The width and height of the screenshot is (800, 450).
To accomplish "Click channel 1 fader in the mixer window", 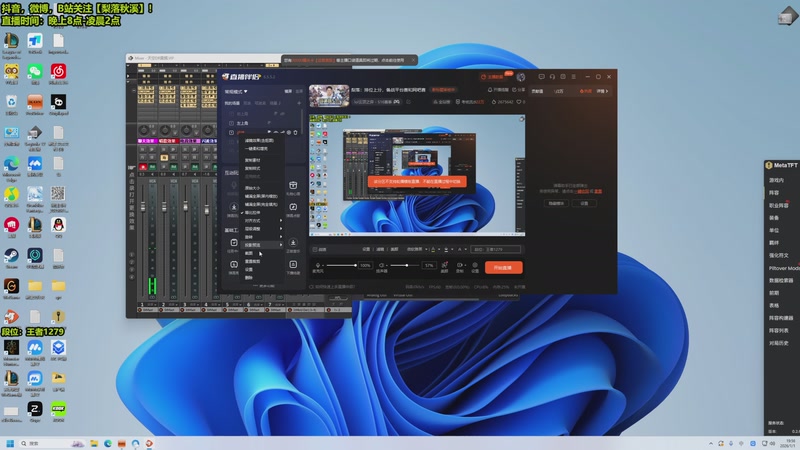I will pos(143,206).
